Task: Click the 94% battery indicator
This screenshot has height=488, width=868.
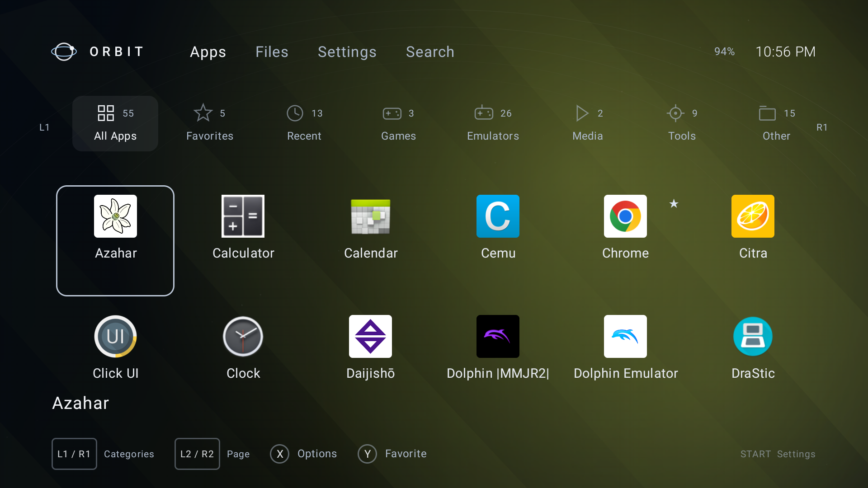Action: click(x=724, y=52)
